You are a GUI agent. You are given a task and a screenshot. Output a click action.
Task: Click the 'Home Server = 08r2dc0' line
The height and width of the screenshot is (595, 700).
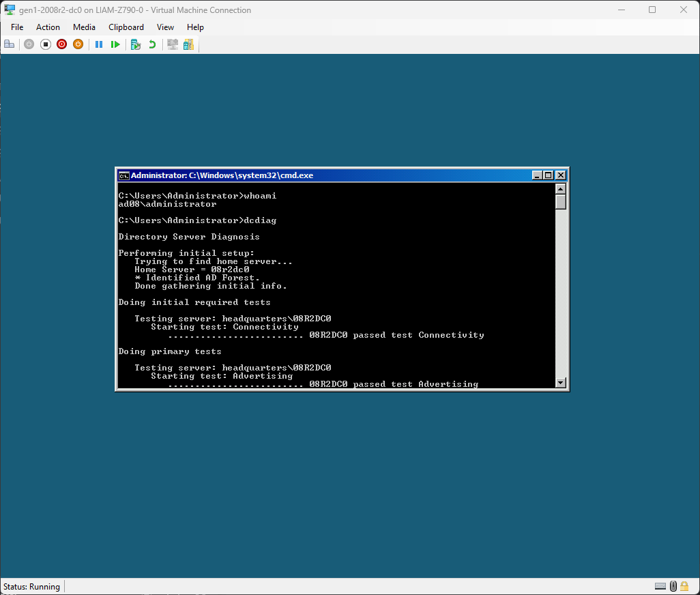coord(192,270)
